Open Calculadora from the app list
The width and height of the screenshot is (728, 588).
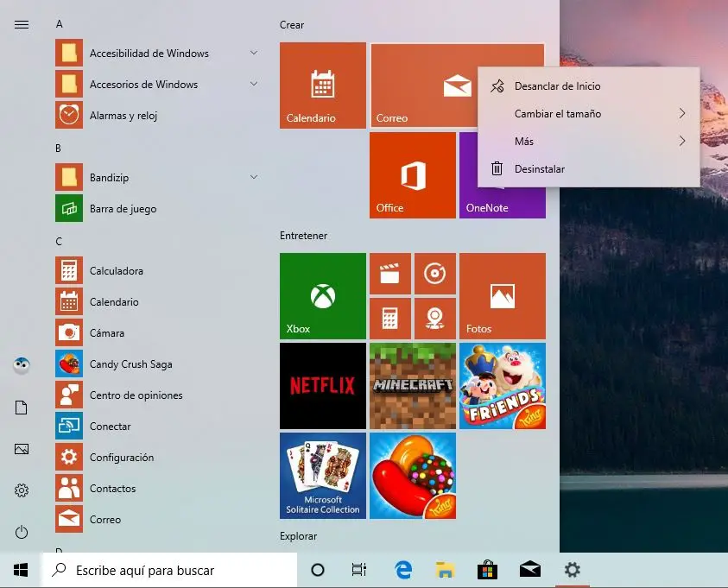point(116,271)
